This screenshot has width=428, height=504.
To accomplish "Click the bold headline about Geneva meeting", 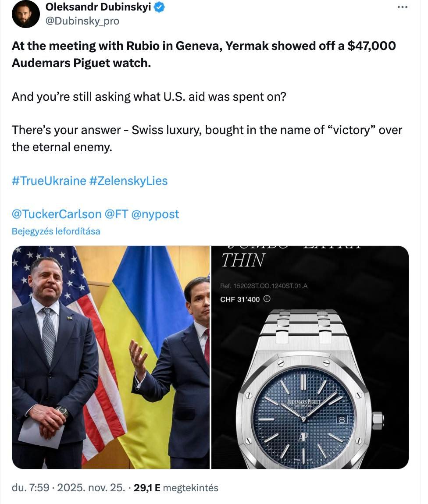I will click(203, 54).
